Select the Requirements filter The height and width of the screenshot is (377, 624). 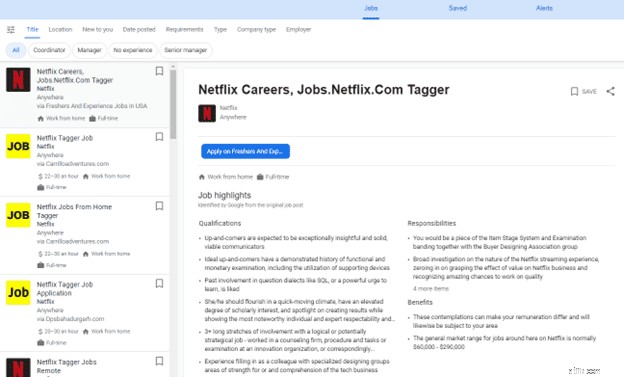pos(184,29)
